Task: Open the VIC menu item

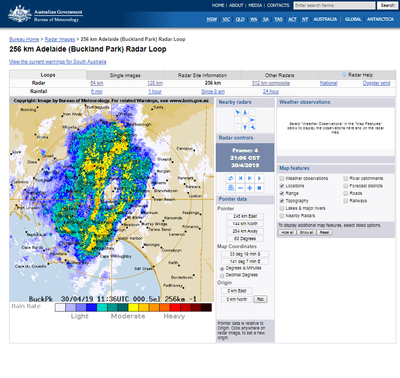Action: pos(226,19)
